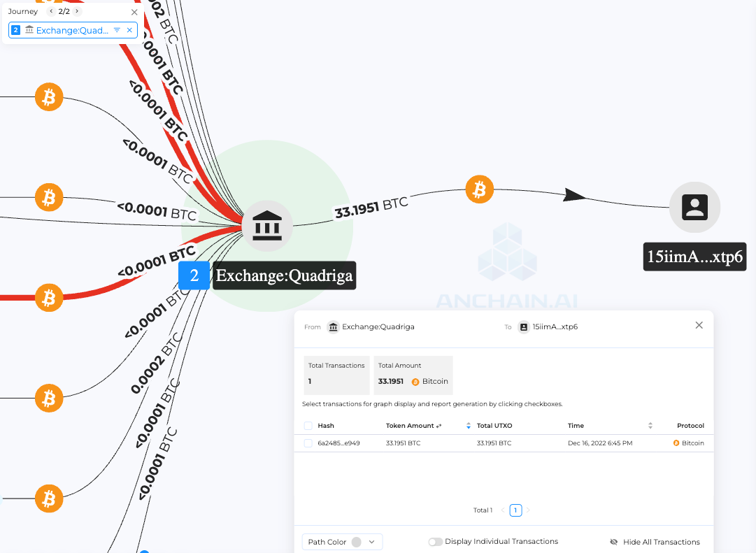Enable Display Individual Transactions toggle
The width and height of the screenshot is (756, 553).
(436, 542)
